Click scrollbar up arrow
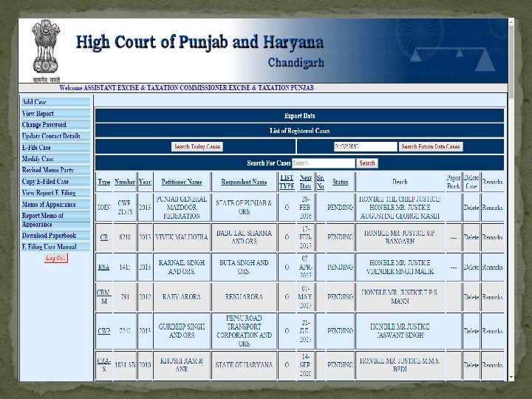The height and width of the screenshot is (399, 532). point(511,22)
